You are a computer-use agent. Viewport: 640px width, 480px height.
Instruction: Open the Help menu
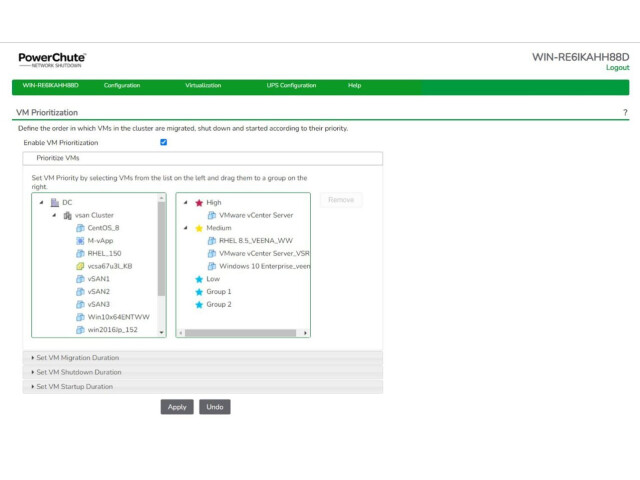(354, 85)
